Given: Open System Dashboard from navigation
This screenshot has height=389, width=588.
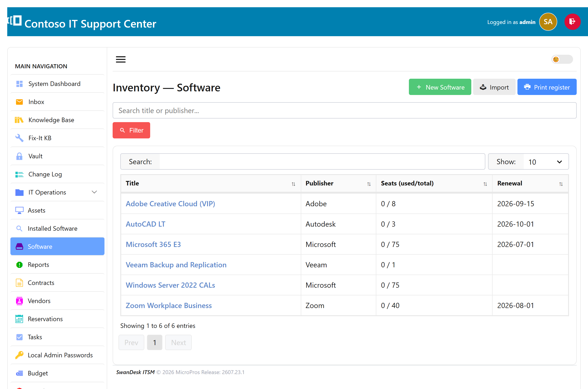Looking at the screenshot, I should (x=57, y=84).
